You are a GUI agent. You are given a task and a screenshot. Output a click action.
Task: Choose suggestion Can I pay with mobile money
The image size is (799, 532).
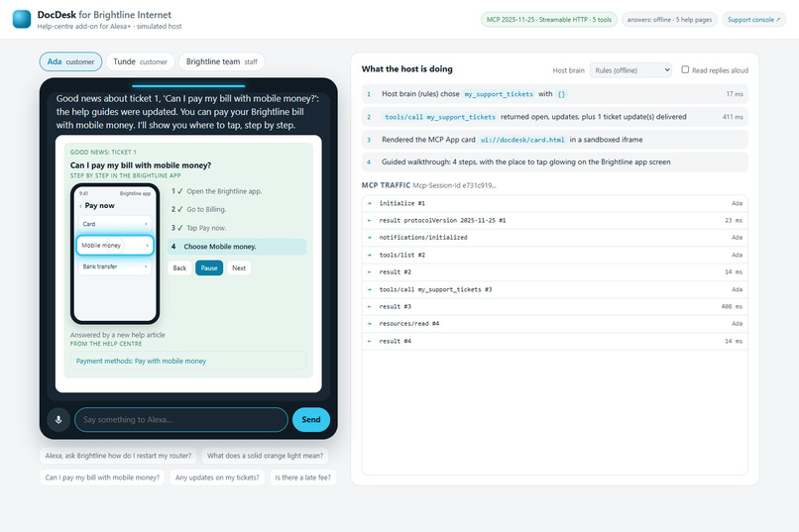point(102,478)
